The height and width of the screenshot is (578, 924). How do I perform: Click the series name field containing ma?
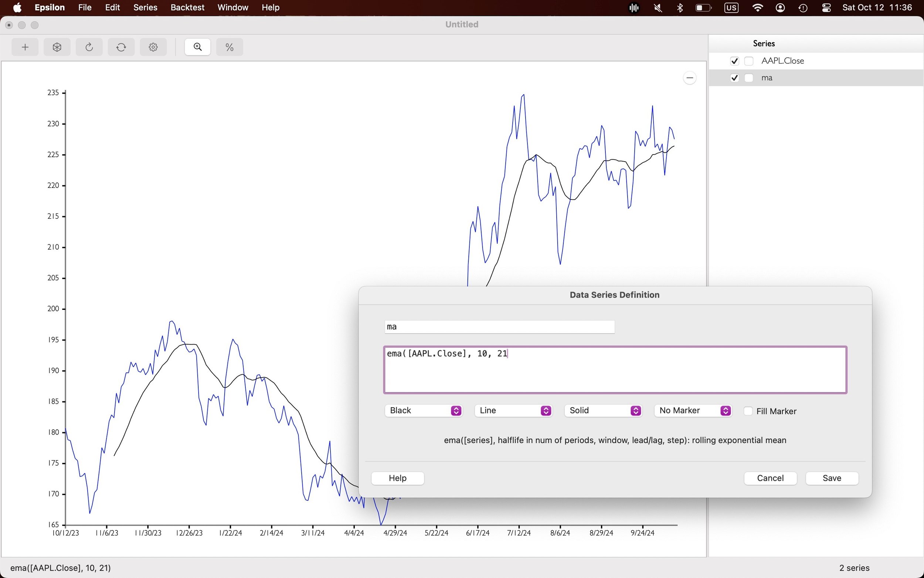500,327
